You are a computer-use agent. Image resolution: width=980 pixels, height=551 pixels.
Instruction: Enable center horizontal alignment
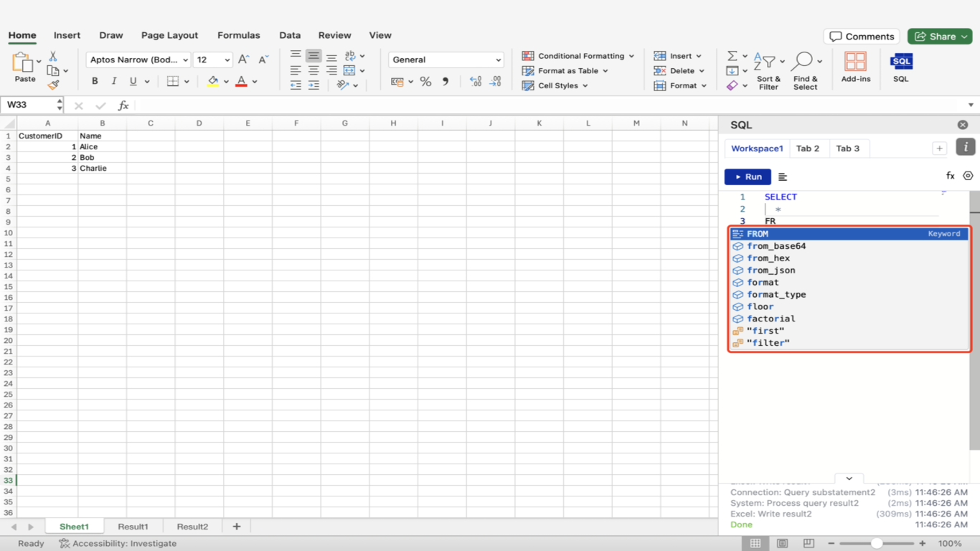[x=314, y=70]
